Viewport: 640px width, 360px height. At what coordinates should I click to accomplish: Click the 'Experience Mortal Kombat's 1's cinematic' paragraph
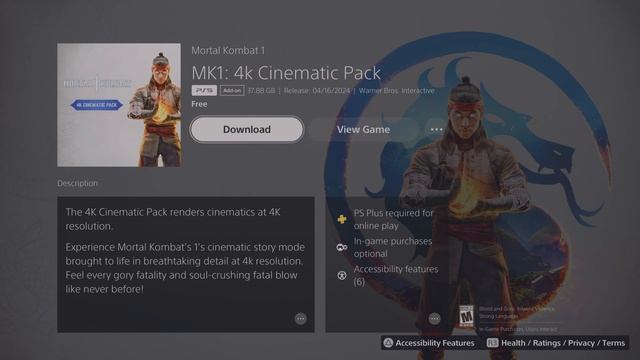coord(185,268)
